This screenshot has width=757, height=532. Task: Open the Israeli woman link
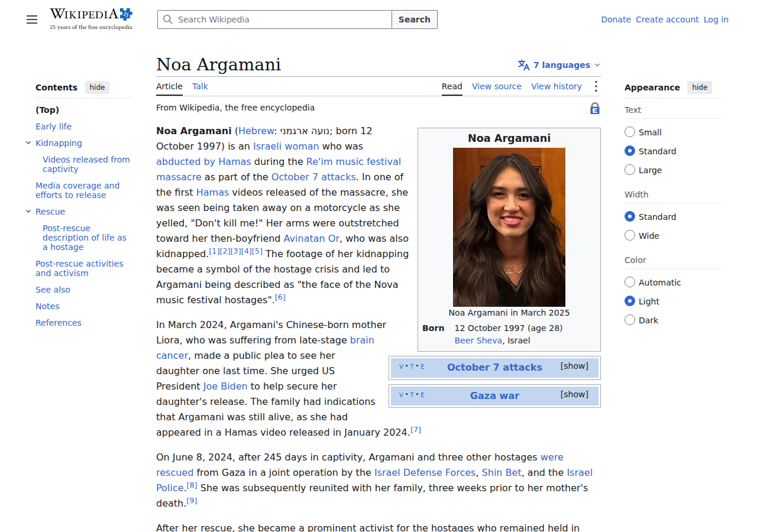(286, 146)
